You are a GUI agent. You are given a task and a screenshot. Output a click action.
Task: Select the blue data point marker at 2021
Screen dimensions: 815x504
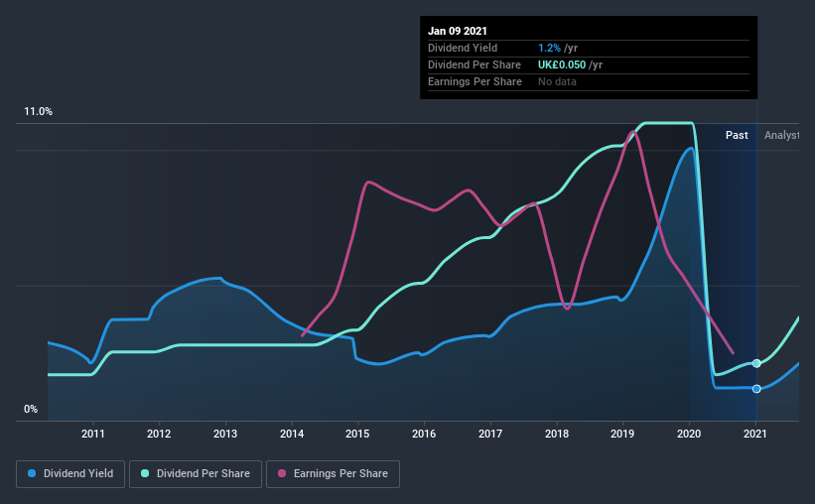click(756, 389)
